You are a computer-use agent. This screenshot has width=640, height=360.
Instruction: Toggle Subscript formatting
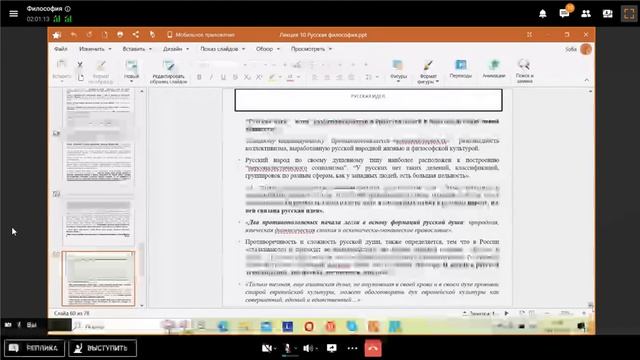[x=247, y=77]
